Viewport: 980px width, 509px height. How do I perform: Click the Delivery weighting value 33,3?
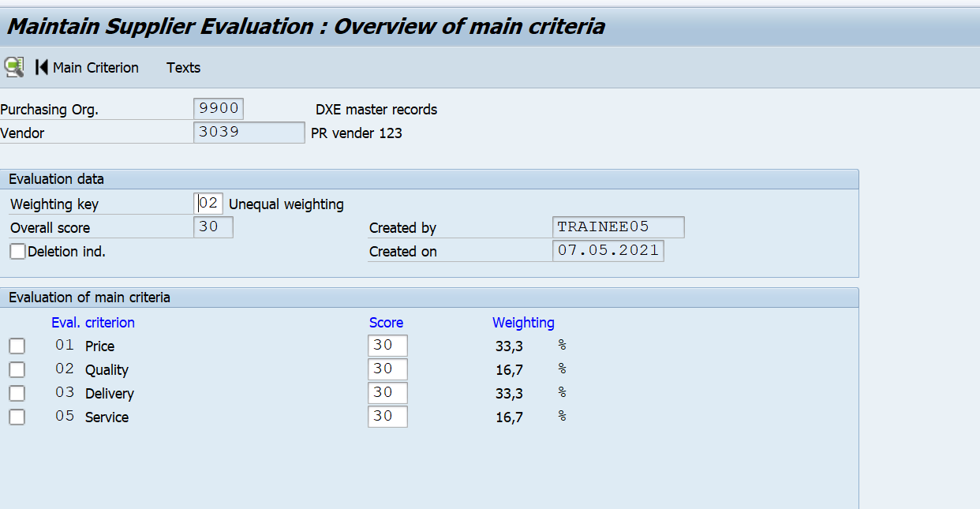click(509, 394)
